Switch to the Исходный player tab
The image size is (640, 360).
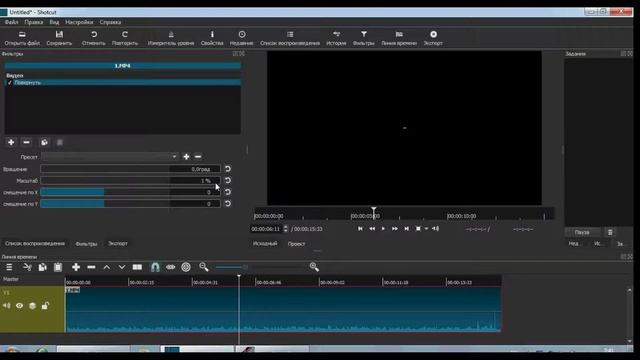[265, 244]
